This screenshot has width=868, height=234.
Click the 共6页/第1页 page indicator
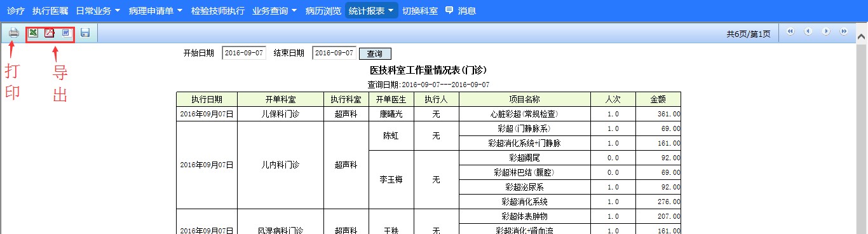point(749,34)
